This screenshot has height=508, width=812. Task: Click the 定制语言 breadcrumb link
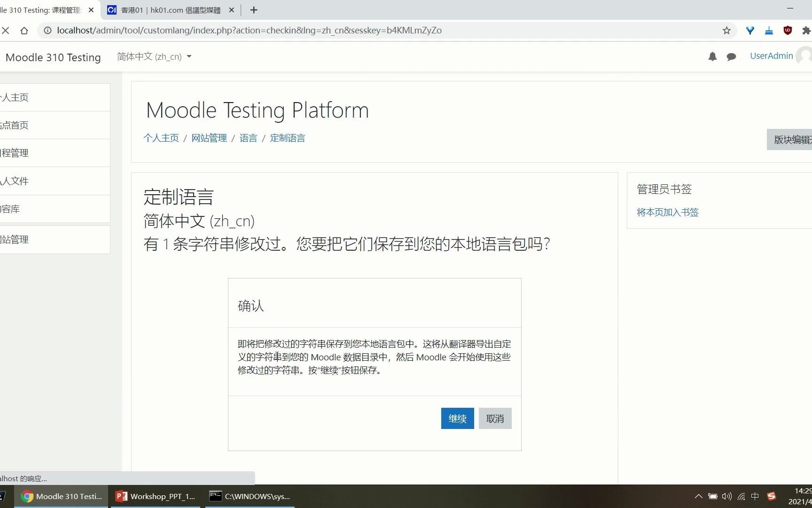(288, 138)
